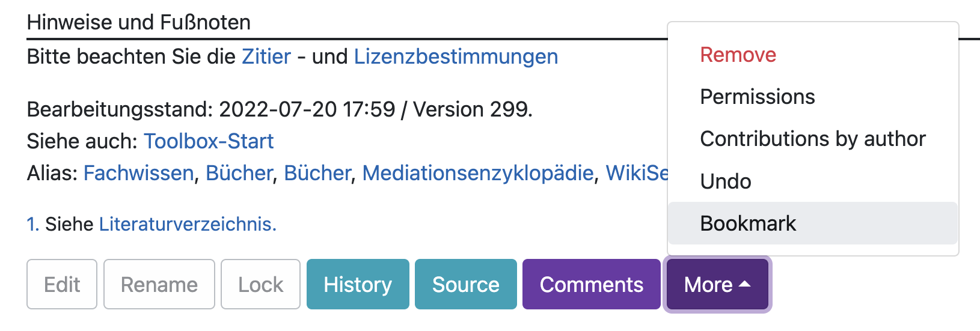Choose Permissions in the dropdown menu

(x=758, y=97)
